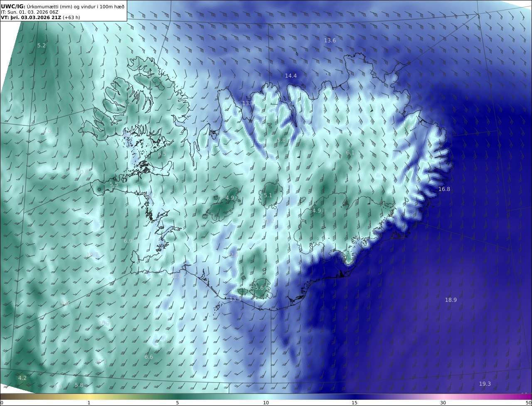Click the precipitation color scale bar
The image size is (532, 406).
266,397
